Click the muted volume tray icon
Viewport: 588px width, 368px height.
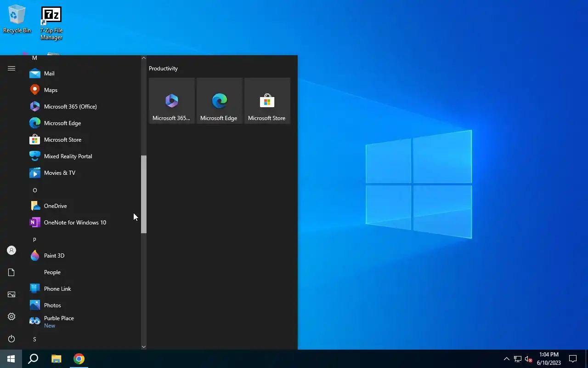point(529,359)
